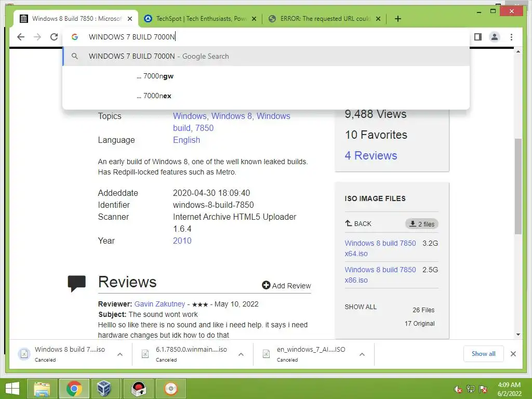The image size is (532, 399).
Task: Click network tray icon
Action: point(471,389)
